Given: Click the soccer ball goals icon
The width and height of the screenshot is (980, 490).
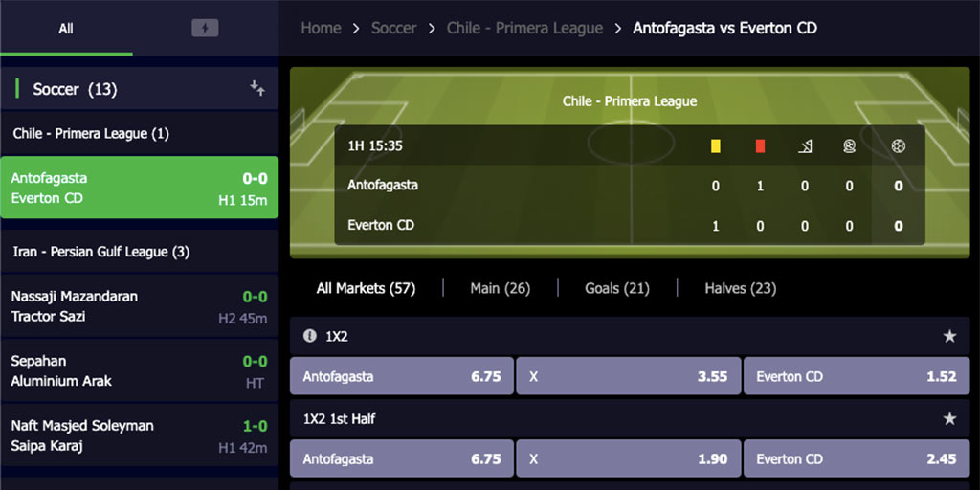Looking at the screenshot, I should [x=898, y=146].
